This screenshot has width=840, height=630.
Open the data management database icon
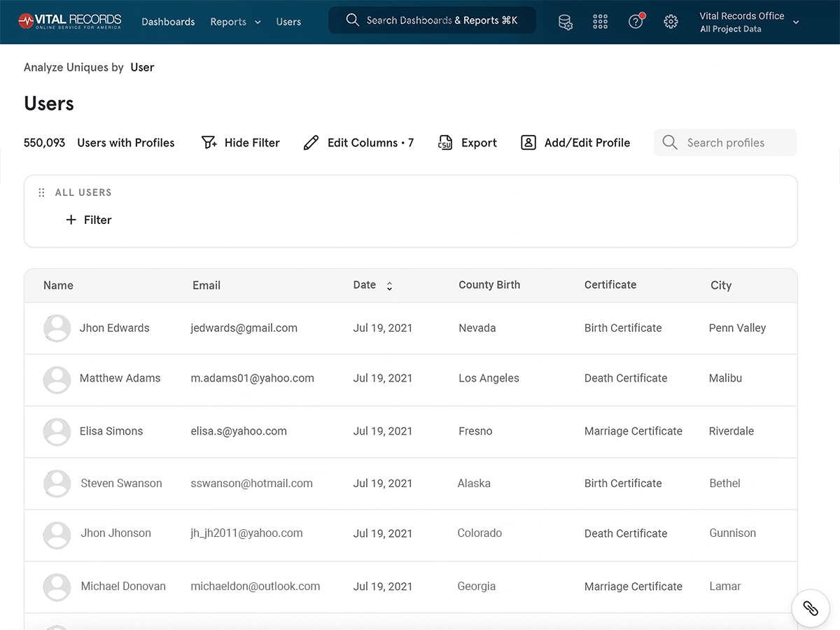pos(565,22)
